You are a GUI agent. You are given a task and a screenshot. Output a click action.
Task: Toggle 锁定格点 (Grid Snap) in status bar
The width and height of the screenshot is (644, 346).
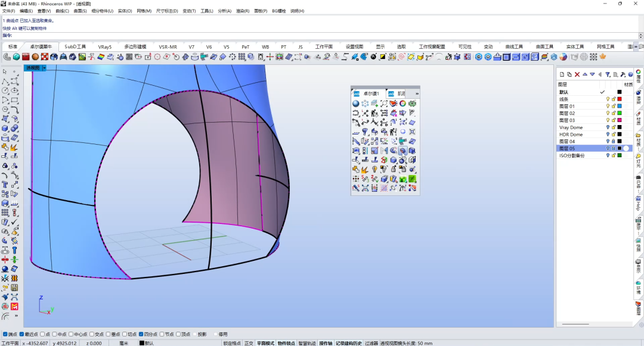pyautogui.click(x=232, y=343)
